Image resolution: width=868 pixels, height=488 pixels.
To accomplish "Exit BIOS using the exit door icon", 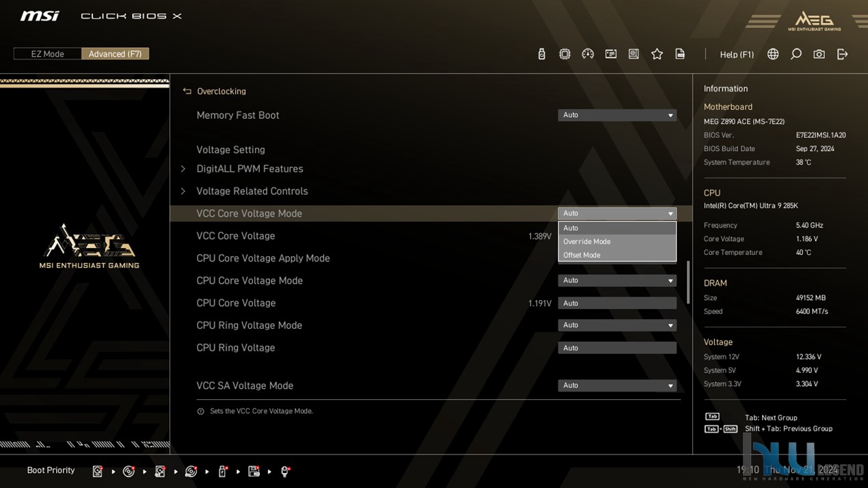I will [x=842, y=54].
